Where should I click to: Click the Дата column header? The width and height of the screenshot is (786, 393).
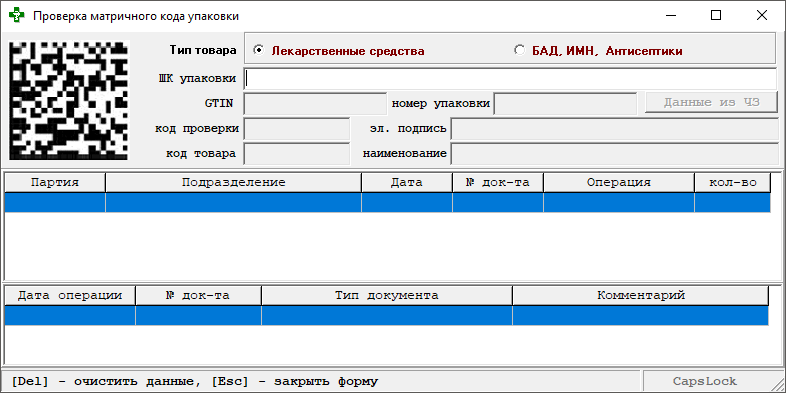[407, 182]
